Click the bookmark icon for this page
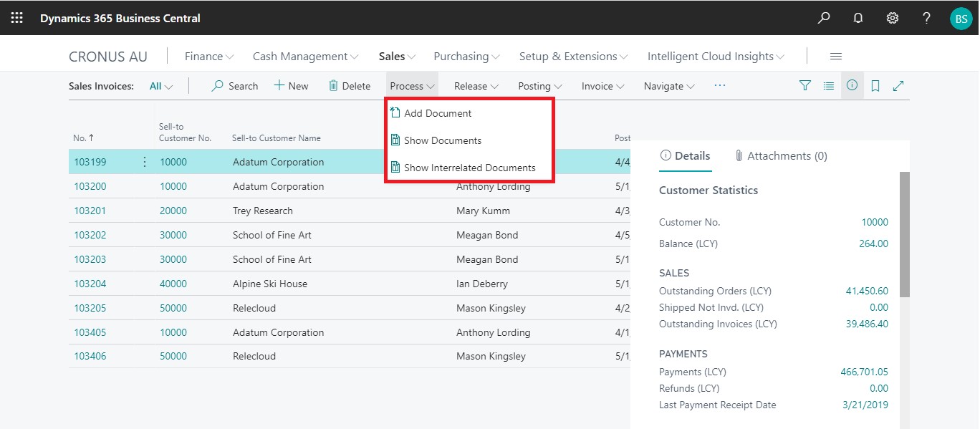 tap(875, 86)
